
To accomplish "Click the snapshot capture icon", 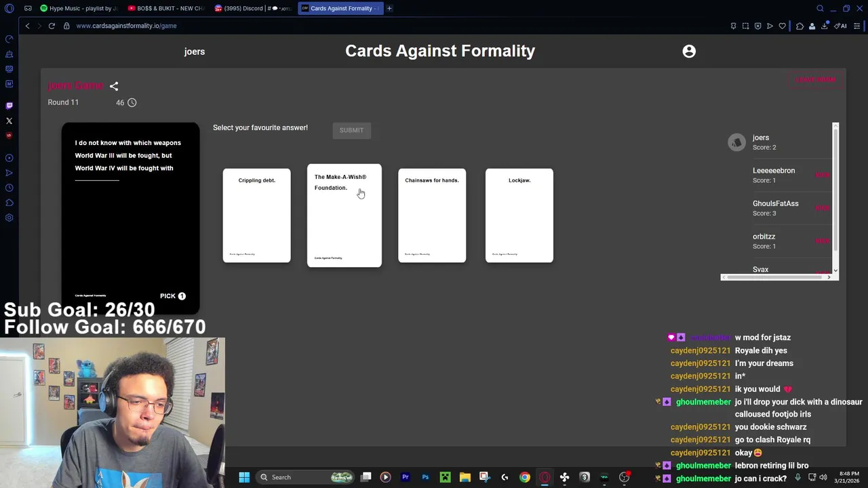I will click(745, 26).
